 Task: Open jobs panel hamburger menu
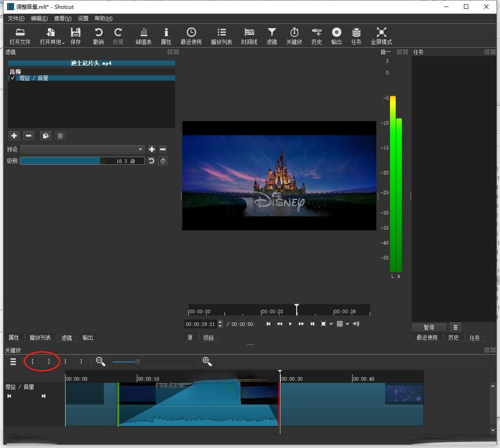click(456, 327)
